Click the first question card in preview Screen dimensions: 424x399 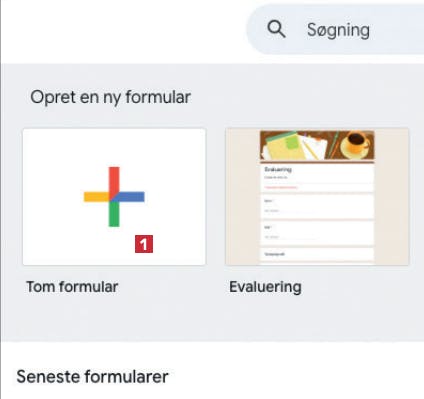click(x=317, y=207)
